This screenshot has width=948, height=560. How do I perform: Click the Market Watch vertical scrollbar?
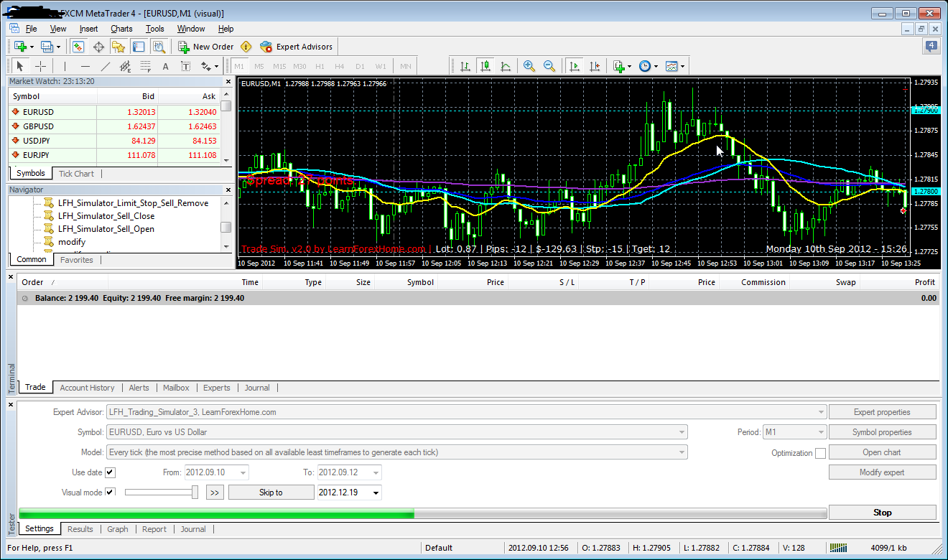226,127
